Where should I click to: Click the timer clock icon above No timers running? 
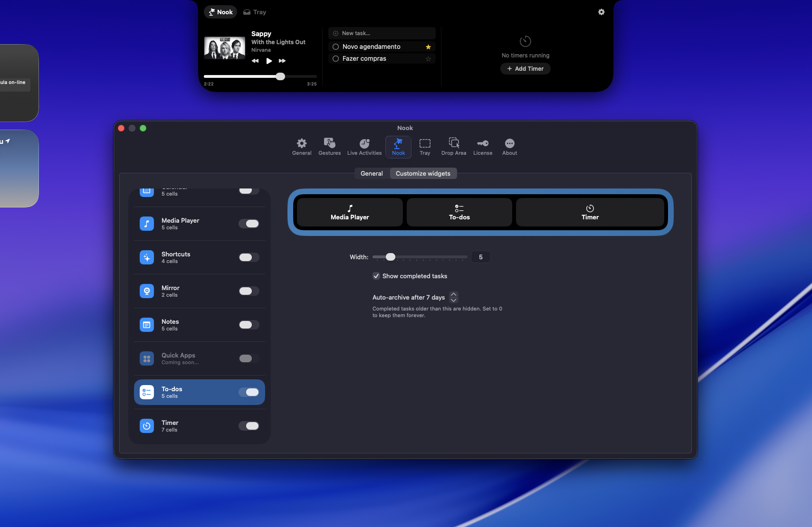(525, 41)
